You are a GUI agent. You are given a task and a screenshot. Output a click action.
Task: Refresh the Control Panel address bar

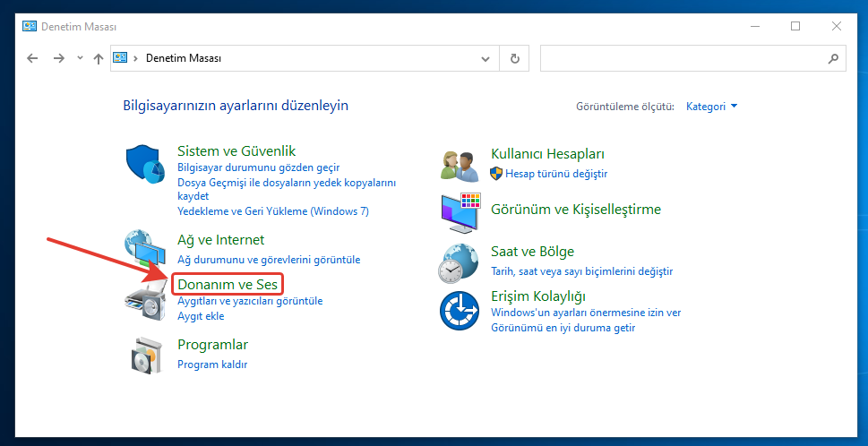click(x=514, y=58)
